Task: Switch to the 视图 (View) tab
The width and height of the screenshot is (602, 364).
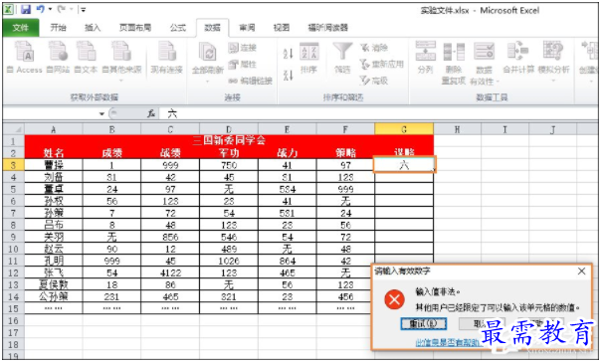Action: 281,28
